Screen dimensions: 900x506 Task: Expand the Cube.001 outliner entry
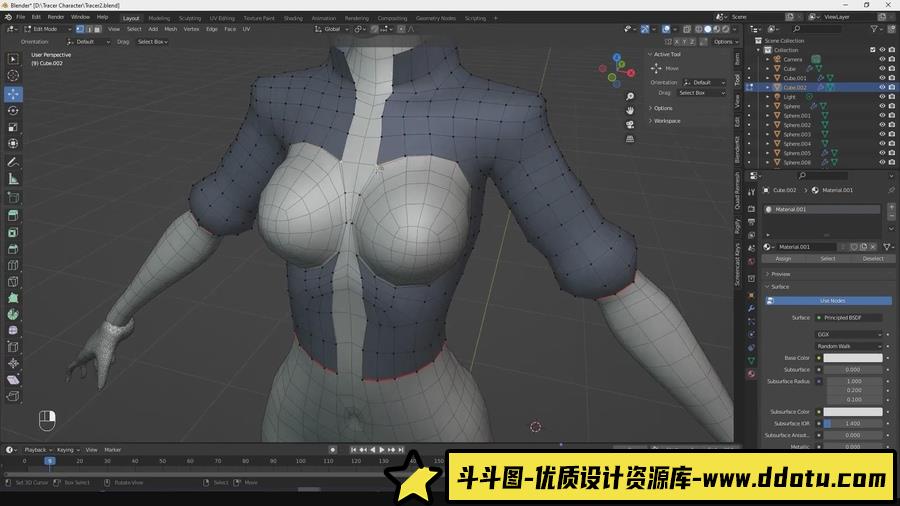768,78
